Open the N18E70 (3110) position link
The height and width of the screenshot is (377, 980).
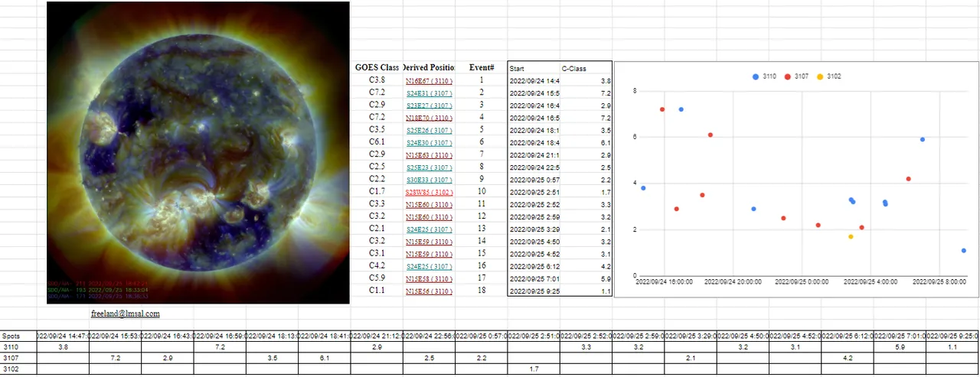pos(429,118)
